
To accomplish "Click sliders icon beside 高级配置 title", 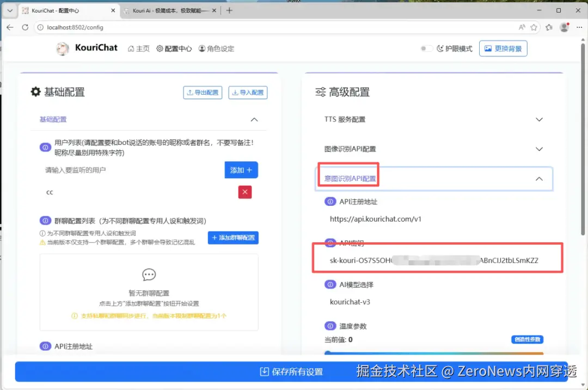I will tap(320, 92).
